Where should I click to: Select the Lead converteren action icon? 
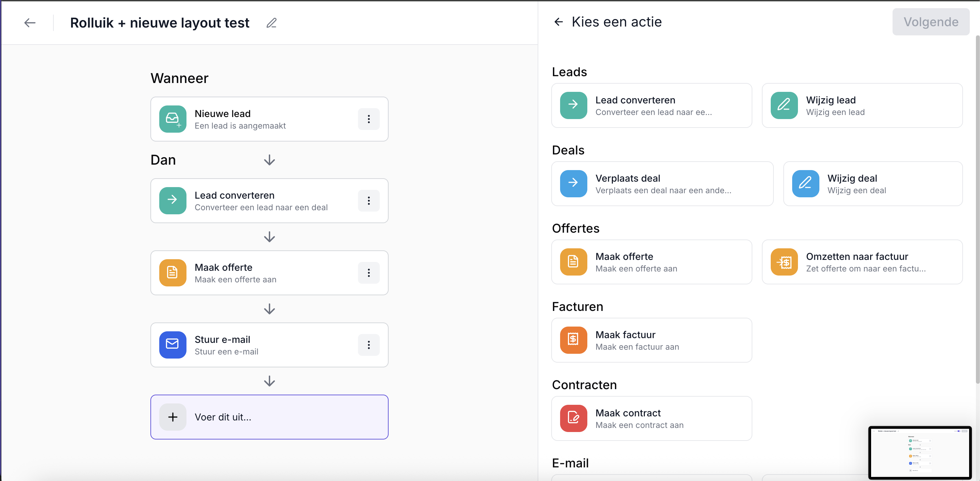point(573,105)
